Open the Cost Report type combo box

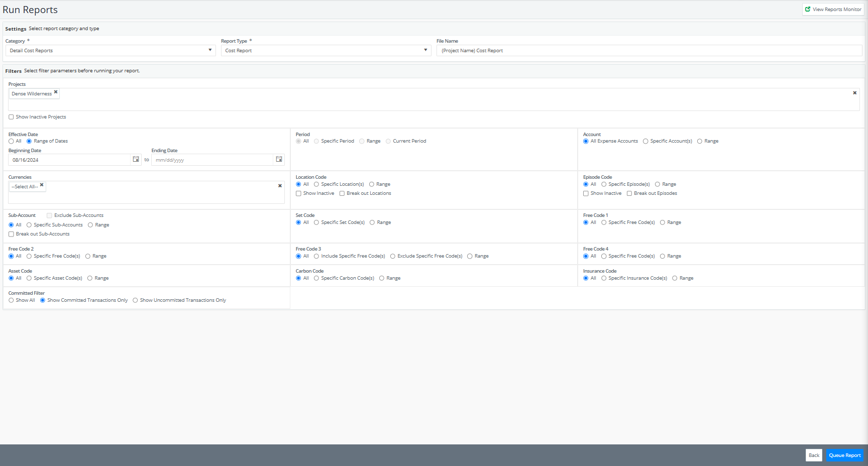[x=326, y=50]
